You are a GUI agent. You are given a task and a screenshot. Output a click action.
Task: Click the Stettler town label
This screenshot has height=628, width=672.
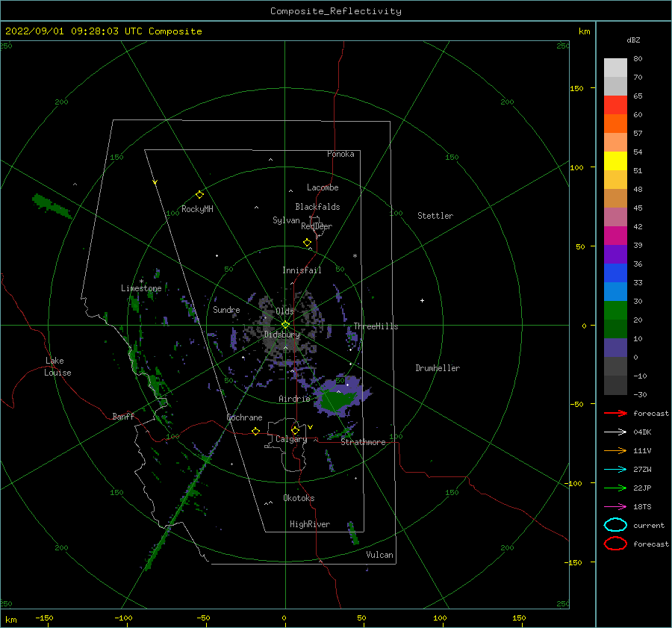click(435, 216)
